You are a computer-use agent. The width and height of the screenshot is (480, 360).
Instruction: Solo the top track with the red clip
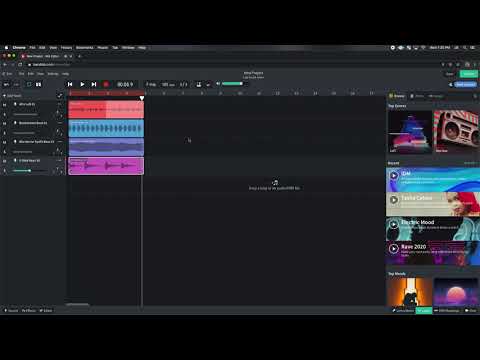click(4, 114)
